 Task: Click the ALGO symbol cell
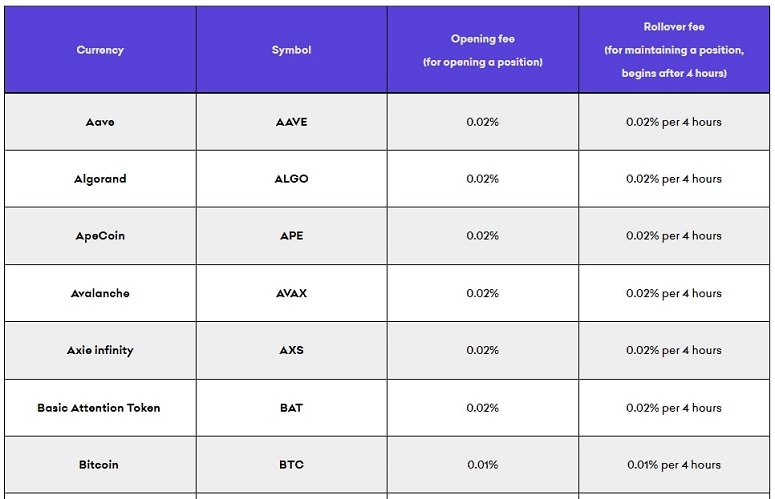pyautogui.click(x=291, y=179)
